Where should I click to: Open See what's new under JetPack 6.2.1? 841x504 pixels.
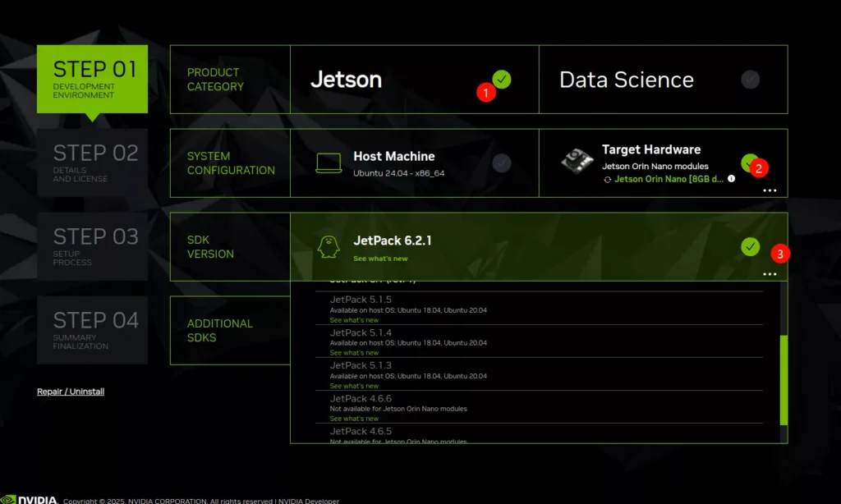point(380,259)
